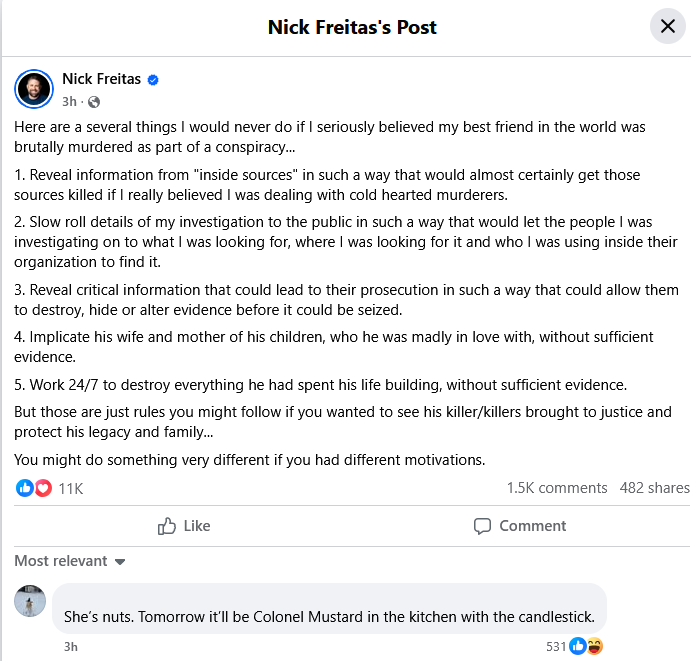The image size is (691, 661).
Task: Click the red heart reaction icon
Action: tap(42, 488)
